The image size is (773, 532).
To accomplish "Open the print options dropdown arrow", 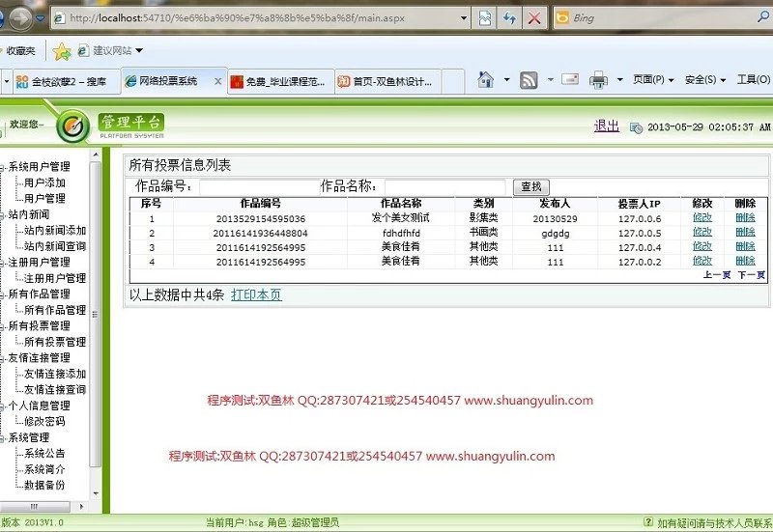I will pyautogui.click(x=620, y=79).
